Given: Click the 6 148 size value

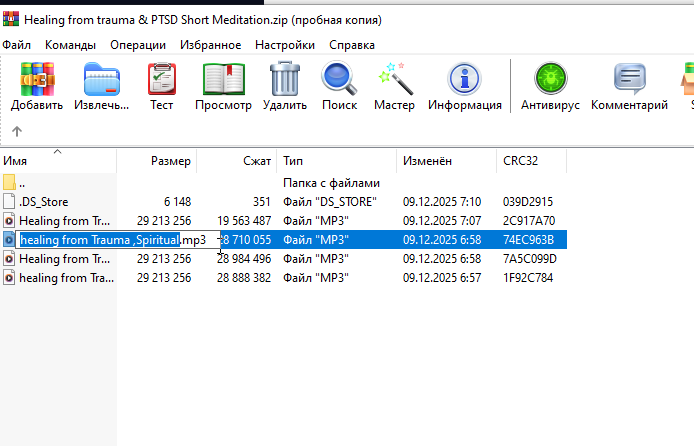Looking at the screenshot, I should [x=177, y=202].
